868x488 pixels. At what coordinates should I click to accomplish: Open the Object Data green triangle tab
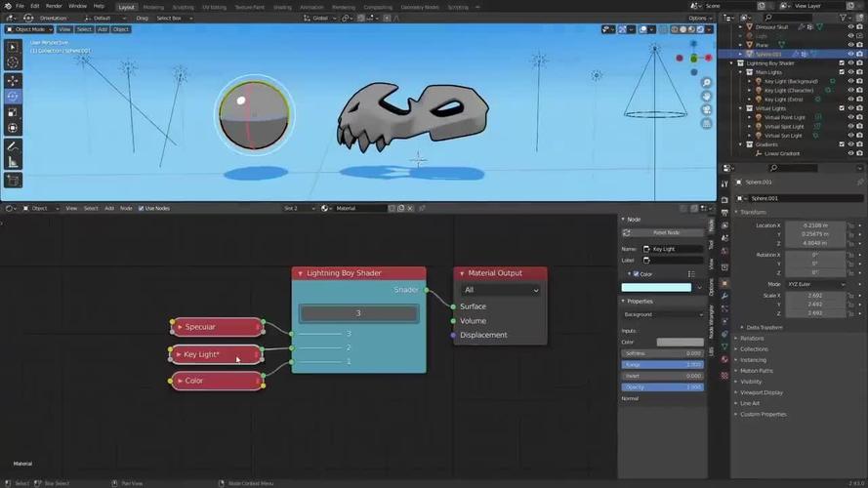tap(724, 346)
